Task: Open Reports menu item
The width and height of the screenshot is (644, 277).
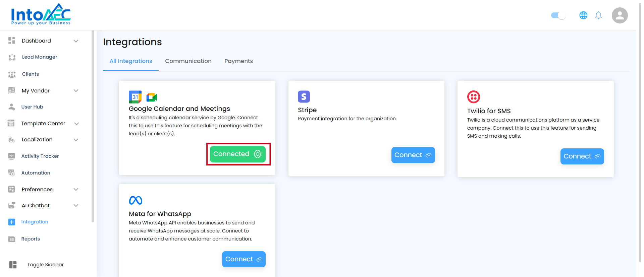Action: tap(31, 239)
